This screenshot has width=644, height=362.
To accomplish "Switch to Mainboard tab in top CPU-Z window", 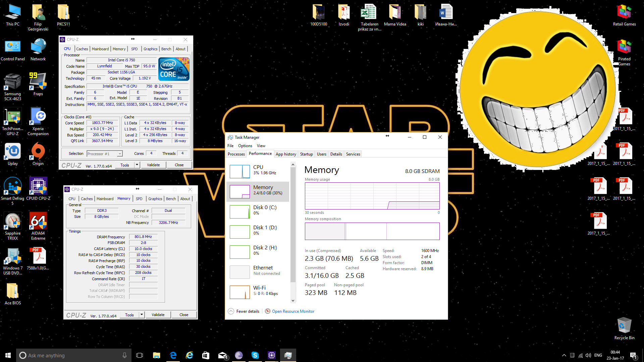I will click(x=100, y=49).
